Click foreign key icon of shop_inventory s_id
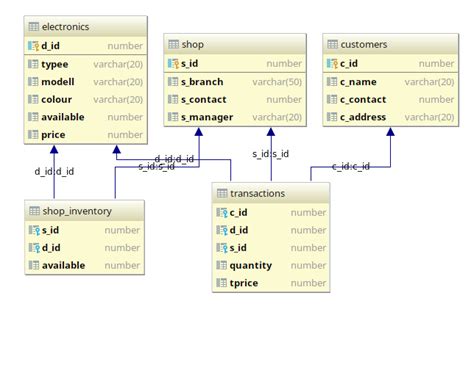The width and height of the screenshot is (474, 370). click(34, 230)
